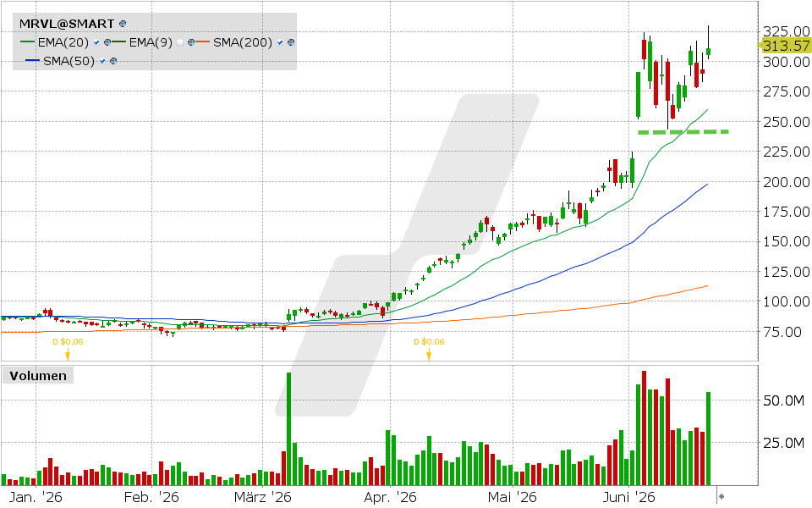Click the January 'D $0.06' dividend text
This screenshot has width=812, height=508.
pyautogui.click(x=68, y=341)
